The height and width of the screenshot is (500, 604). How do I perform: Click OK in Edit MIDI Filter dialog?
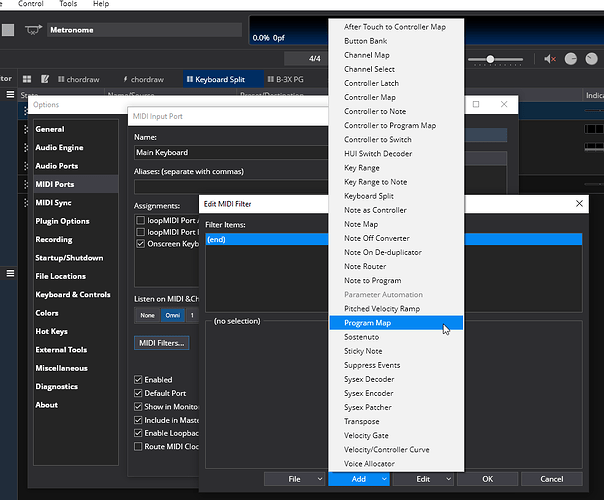(x=487, y=479)
